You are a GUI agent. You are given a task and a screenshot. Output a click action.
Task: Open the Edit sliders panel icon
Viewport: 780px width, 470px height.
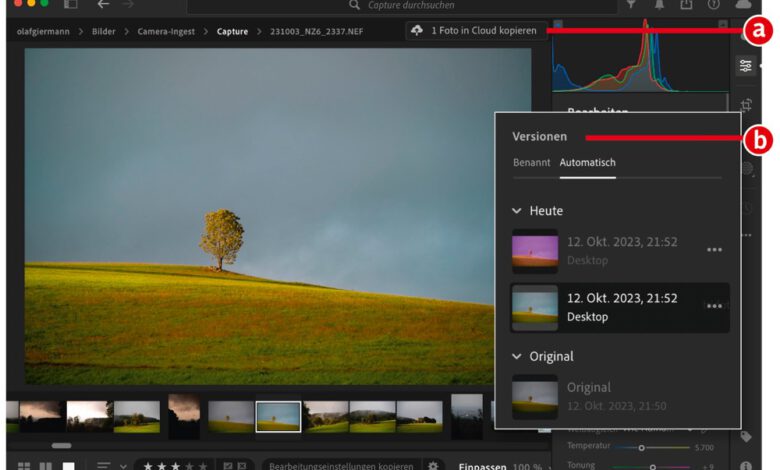746,66
